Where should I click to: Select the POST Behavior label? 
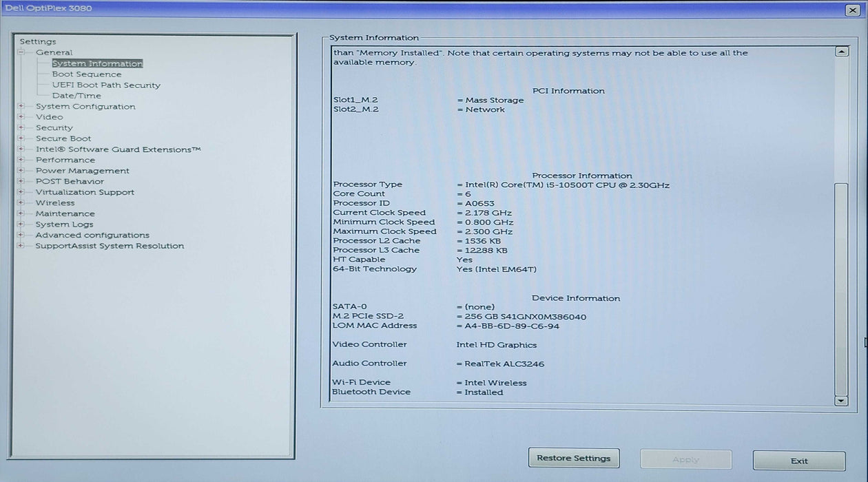70,181
